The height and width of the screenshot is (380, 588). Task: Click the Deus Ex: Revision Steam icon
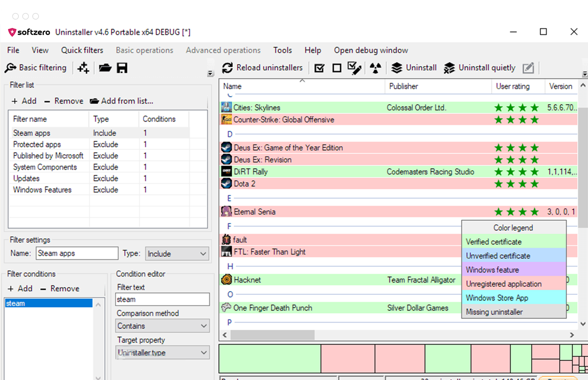pyautogui.click(x=226, y=160)
